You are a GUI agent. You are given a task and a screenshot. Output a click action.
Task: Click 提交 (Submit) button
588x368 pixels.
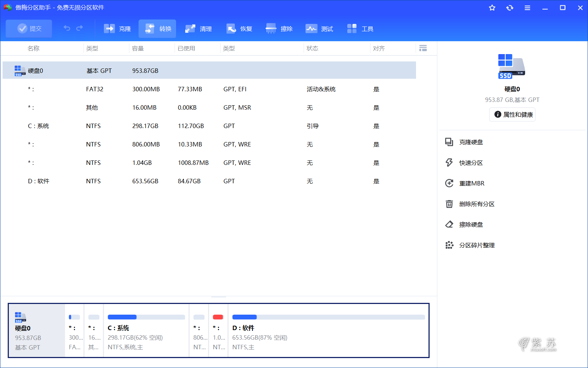click(29, 29)
